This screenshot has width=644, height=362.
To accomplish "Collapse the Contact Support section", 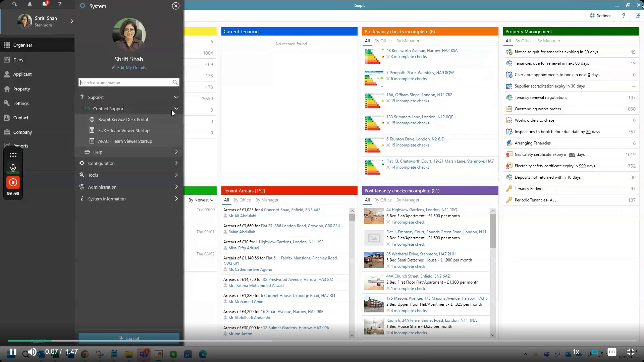I will pyautogui.click(x=176, y=109).
